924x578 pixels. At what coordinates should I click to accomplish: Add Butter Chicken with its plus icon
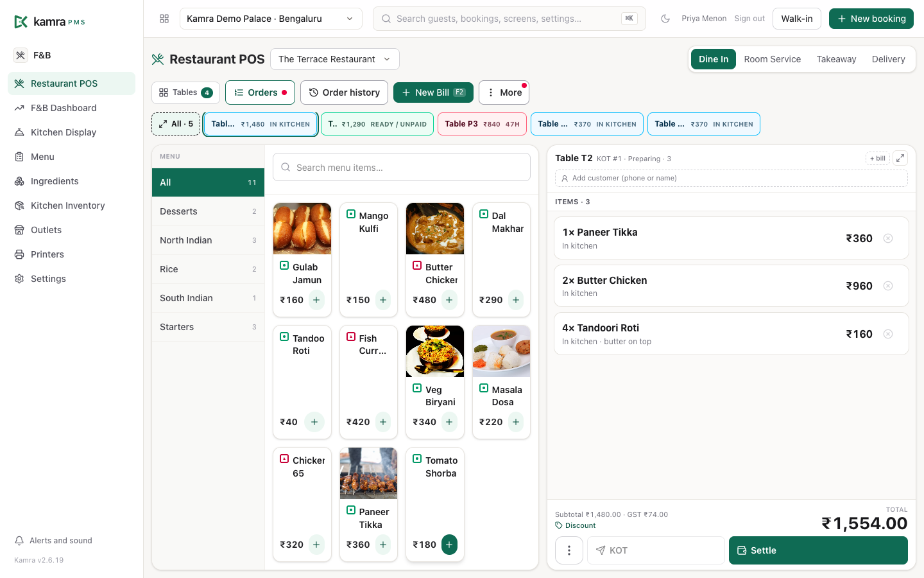click(x=449, y=300)
